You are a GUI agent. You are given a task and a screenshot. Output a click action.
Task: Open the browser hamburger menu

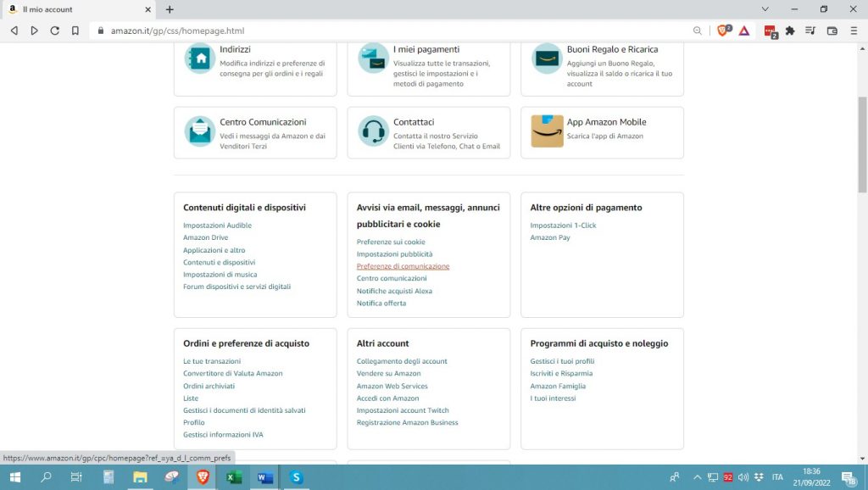(854, 31)
